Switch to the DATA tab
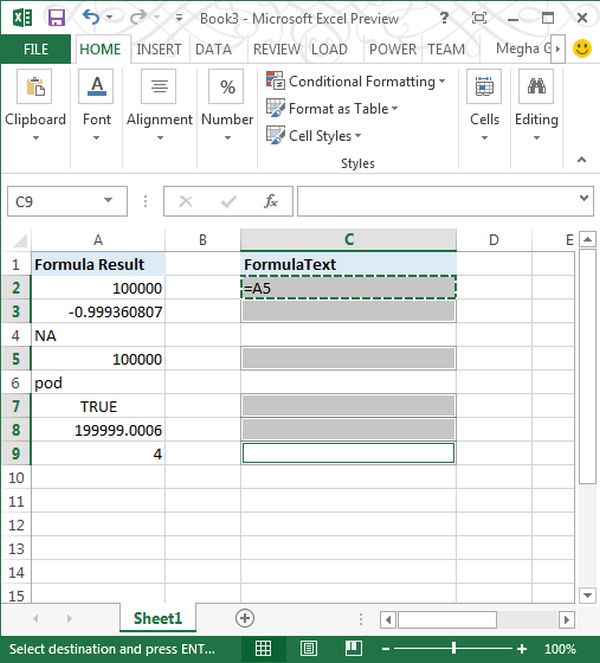The image size is (600, 663). tap(213, 49)
